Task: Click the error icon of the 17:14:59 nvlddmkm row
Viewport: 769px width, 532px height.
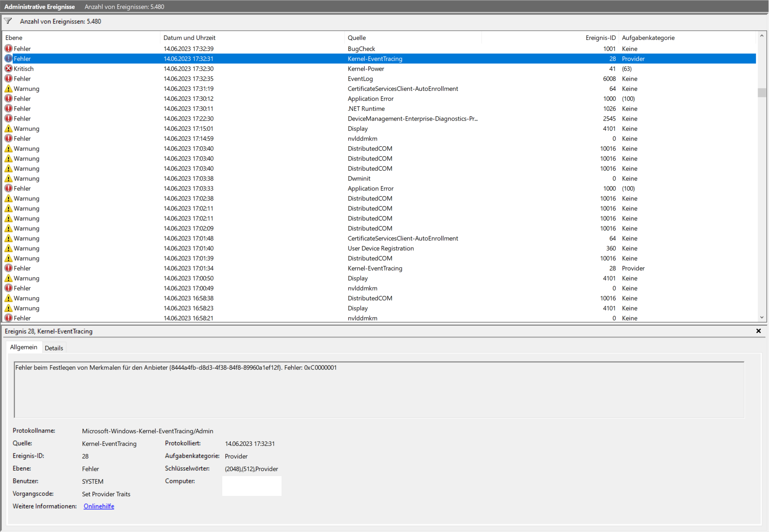Action: pyautogui.click(x=8, y=139)
